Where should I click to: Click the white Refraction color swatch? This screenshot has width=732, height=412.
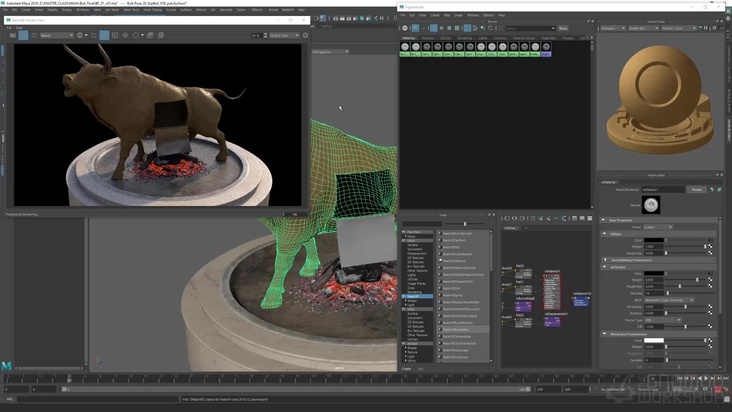[654, 341]
